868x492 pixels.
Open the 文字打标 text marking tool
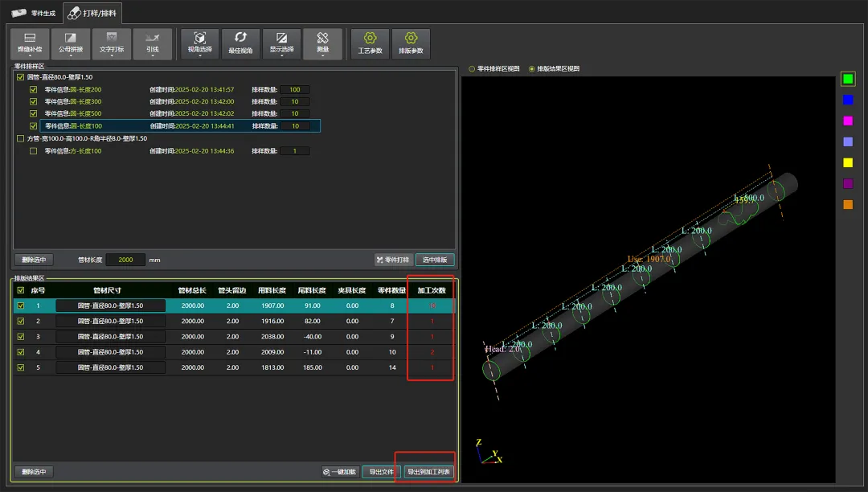point(112,43)
